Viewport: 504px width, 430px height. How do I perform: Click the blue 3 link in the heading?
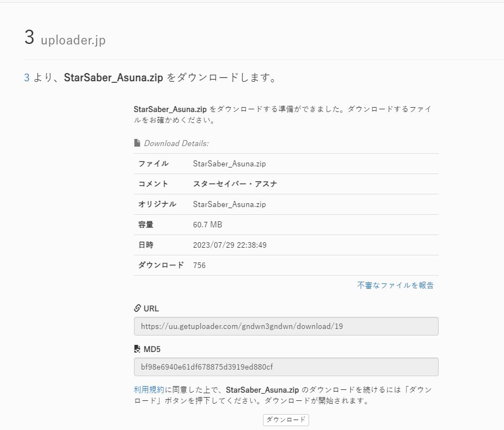tap(27, 77)
